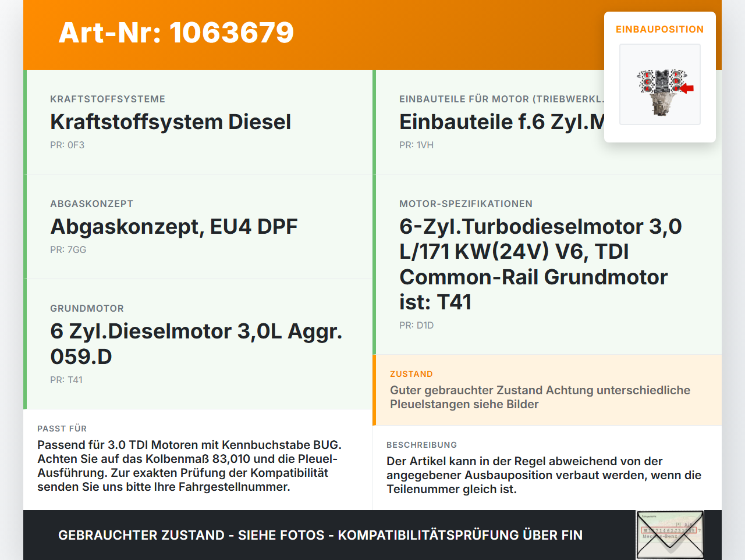This screenshot has width=745, height=560.
Task: Click the Einbauteile f.6 Zyl.M title
Action: point(502,122)
